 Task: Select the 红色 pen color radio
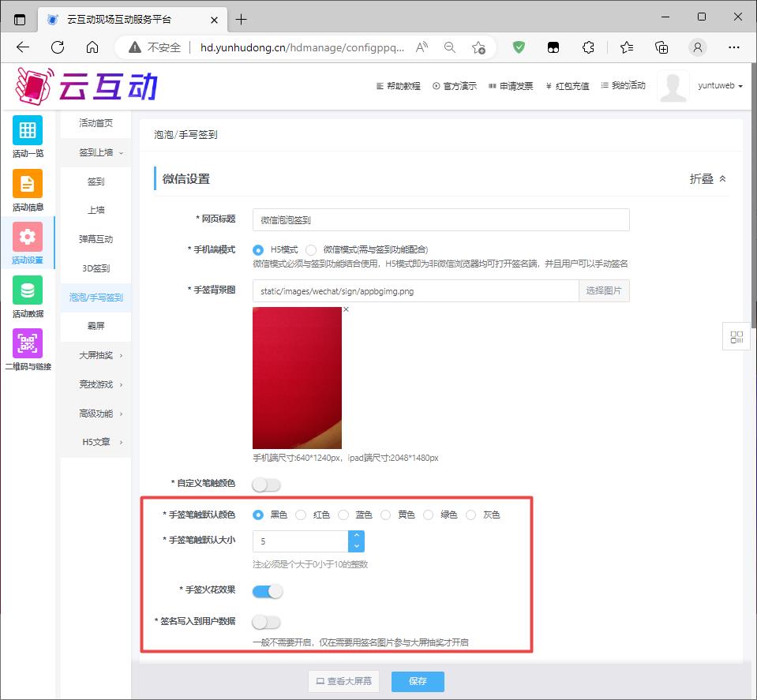301,515
